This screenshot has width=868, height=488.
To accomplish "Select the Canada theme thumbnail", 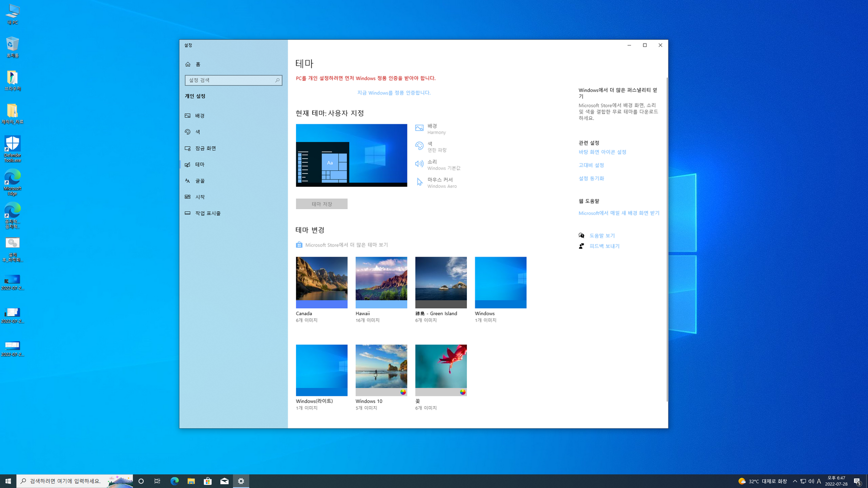I will 322,283.
